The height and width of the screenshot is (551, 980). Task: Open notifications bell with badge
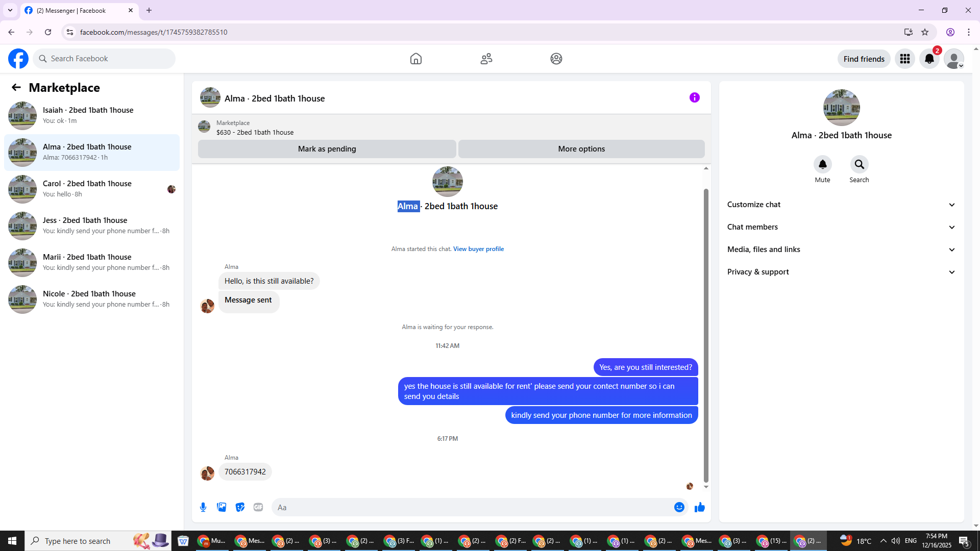[929, 59]
